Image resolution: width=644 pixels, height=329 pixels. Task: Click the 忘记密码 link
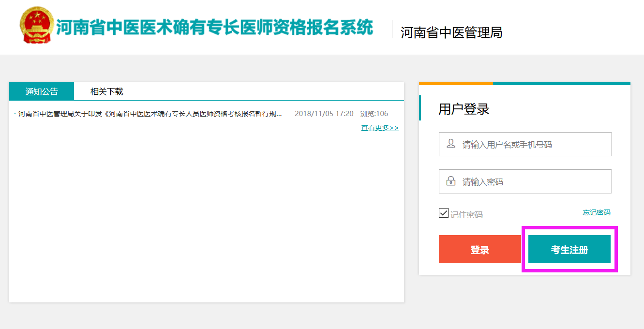coord(597,212)
